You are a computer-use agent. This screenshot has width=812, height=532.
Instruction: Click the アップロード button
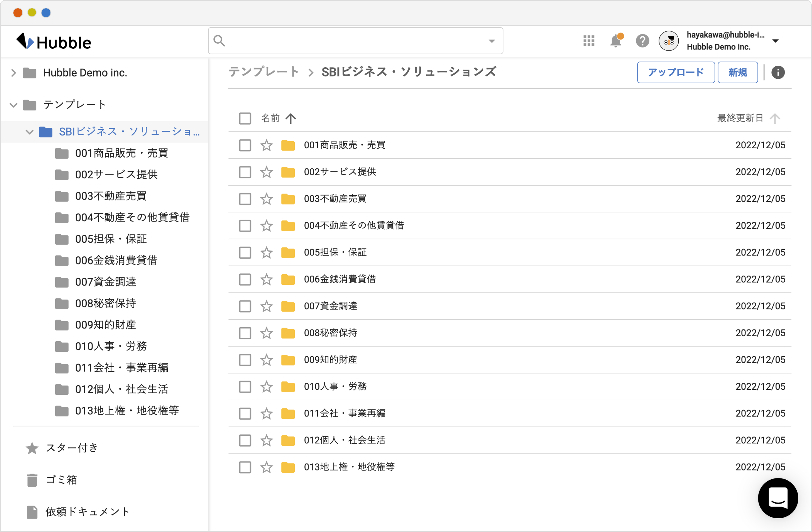tap(675, 72)
